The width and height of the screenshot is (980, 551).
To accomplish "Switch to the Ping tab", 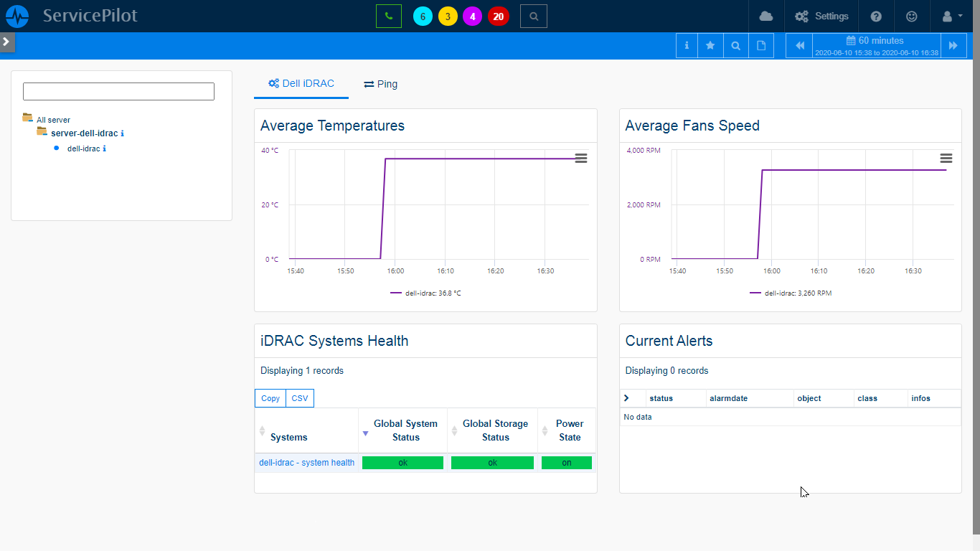I will coord(380,84).
